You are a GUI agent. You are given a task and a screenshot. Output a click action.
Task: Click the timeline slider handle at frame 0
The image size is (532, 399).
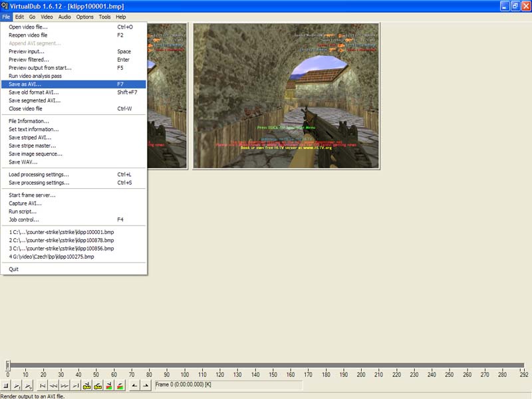coord(8,365)
